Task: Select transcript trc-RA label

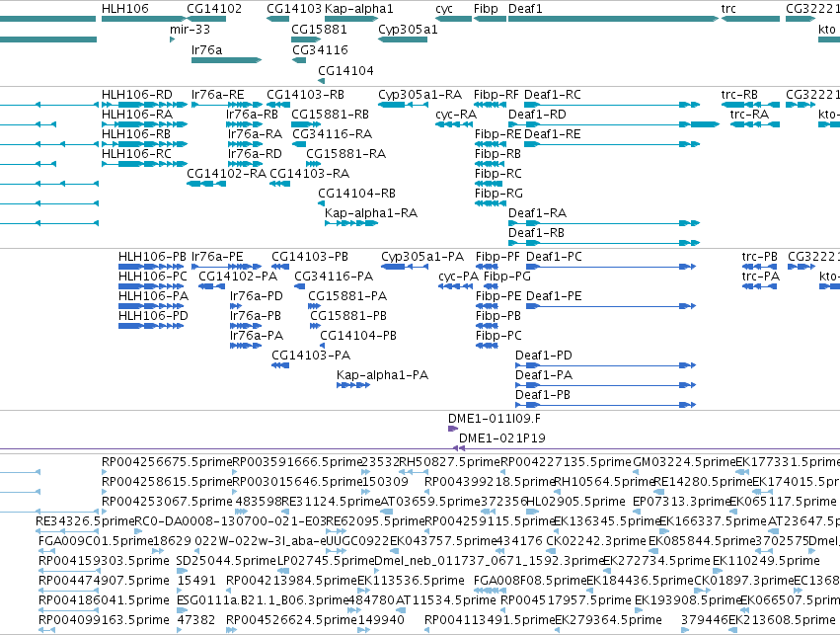Action: coord(749,115)
